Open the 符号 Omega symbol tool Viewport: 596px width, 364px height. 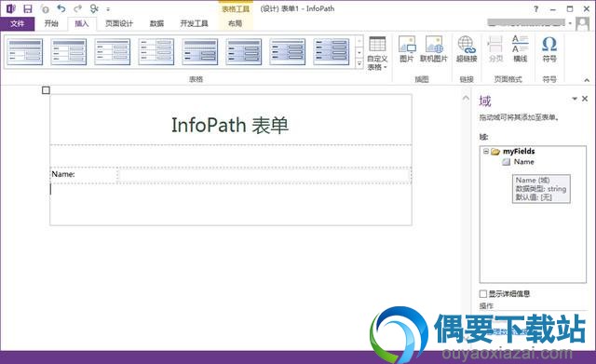549,49
